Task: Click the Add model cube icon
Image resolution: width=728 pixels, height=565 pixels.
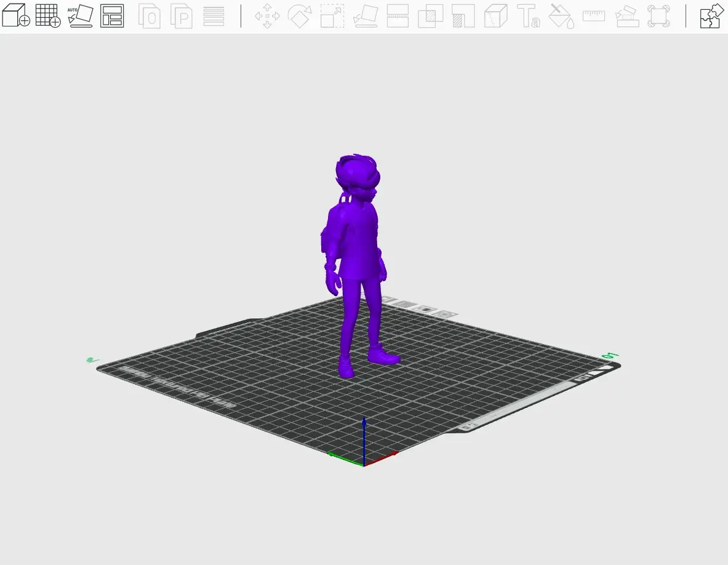Action: (x=16, y=15)
